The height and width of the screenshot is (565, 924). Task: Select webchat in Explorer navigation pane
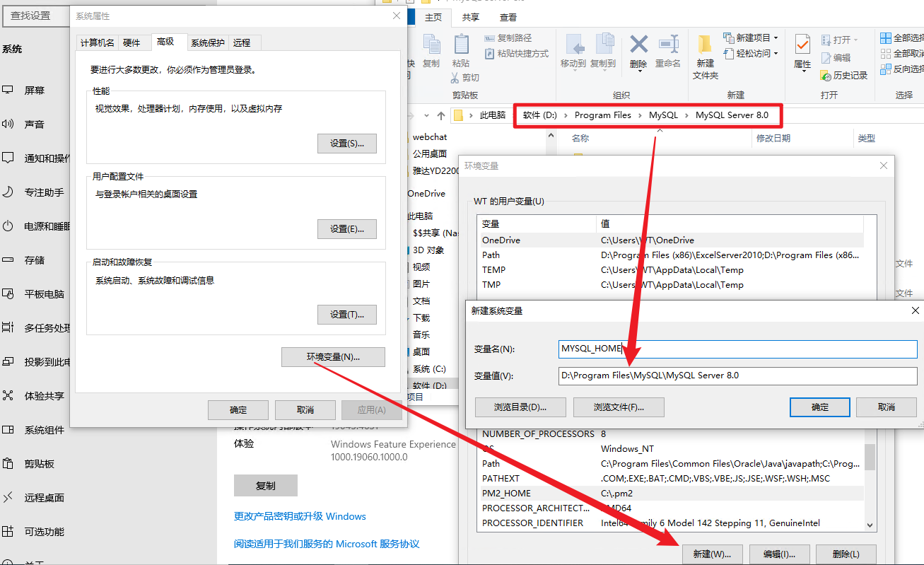(430, 137)
